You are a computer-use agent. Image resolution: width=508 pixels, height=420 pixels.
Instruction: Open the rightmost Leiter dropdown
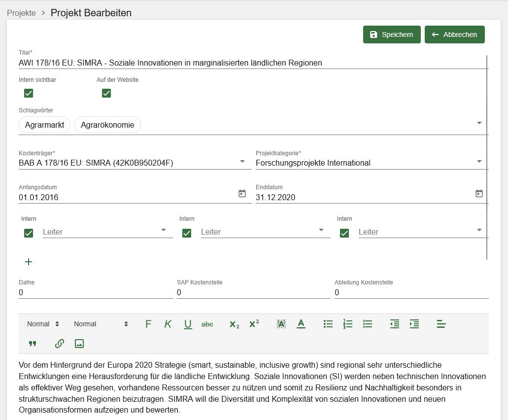[x=423, y=232]
